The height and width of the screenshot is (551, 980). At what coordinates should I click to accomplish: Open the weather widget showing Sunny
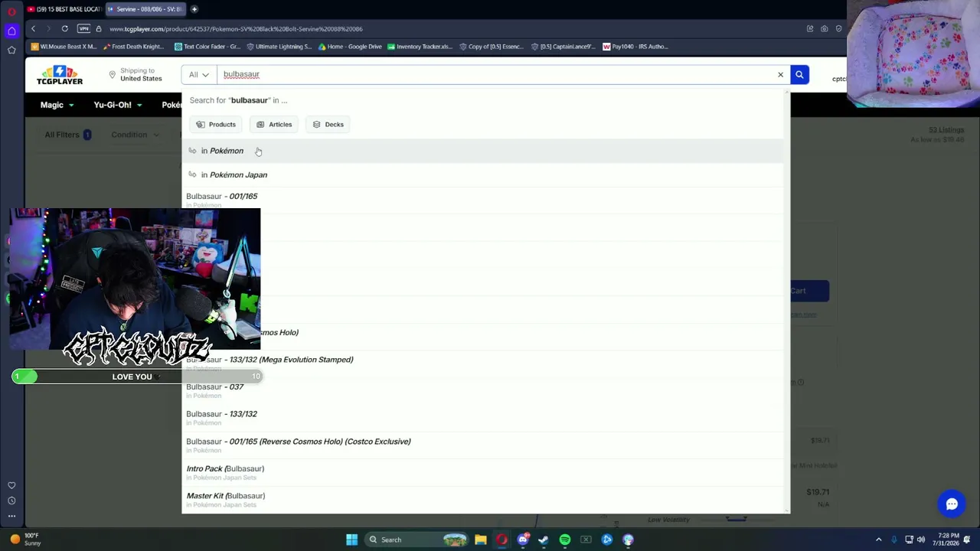click(x=25, y=540)
